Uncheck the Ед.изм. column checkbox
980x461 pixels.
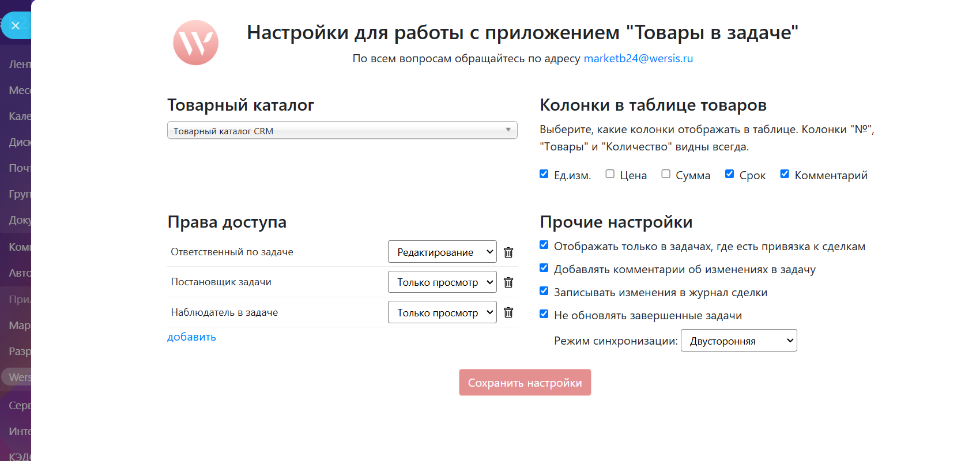click(544, 174)
